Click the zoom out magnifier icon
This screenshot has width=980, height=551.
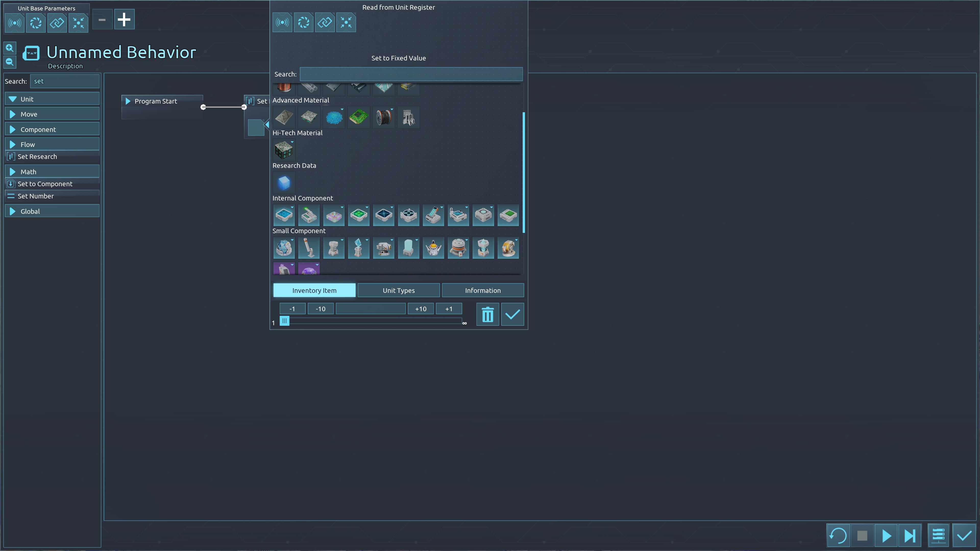10,62
